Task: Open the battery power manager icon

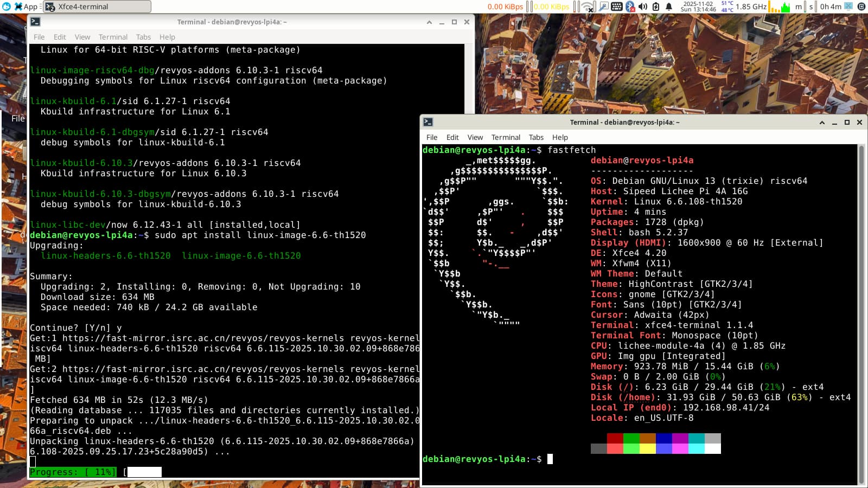Action: point(656,7)
